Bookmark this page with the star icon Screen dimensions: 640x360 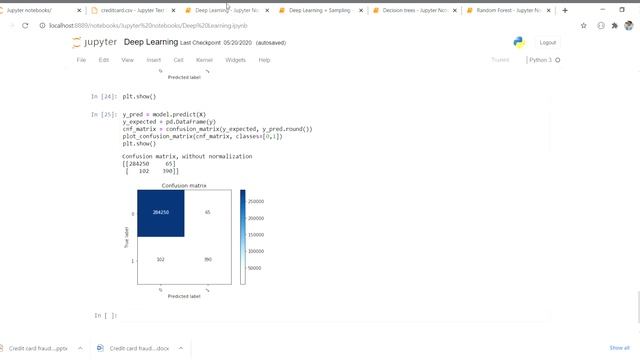pos(584,26)
